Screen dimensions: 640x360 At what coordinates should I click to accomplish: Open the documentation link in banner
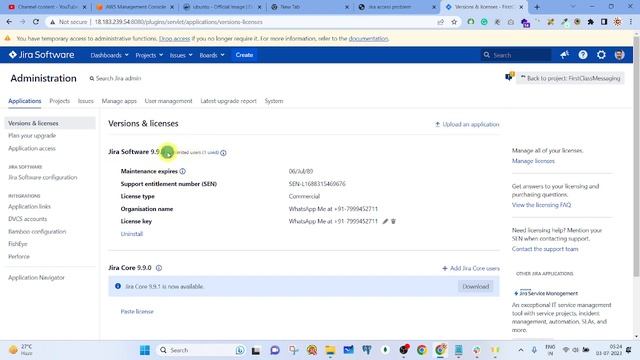(368, 38)
